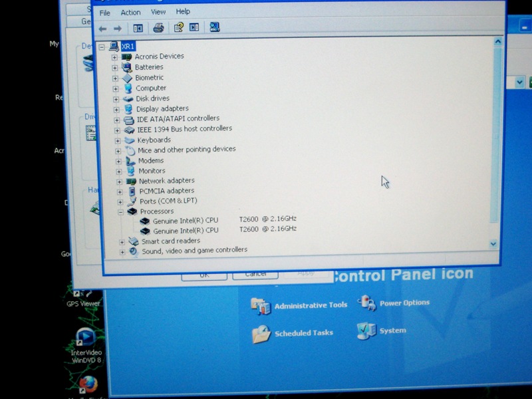Select the Monitors text label
The height and width of the screenshot is (399, 532).
pyautogui.click(x=152, y=171)
